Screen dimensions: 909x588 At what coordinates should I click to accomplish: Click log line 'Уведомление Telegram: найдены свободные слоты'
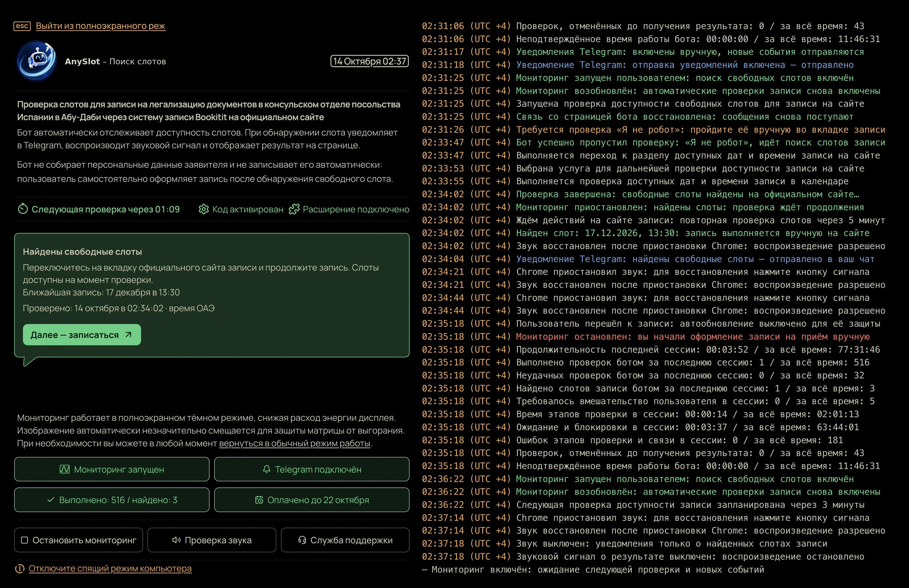(648, 259)
